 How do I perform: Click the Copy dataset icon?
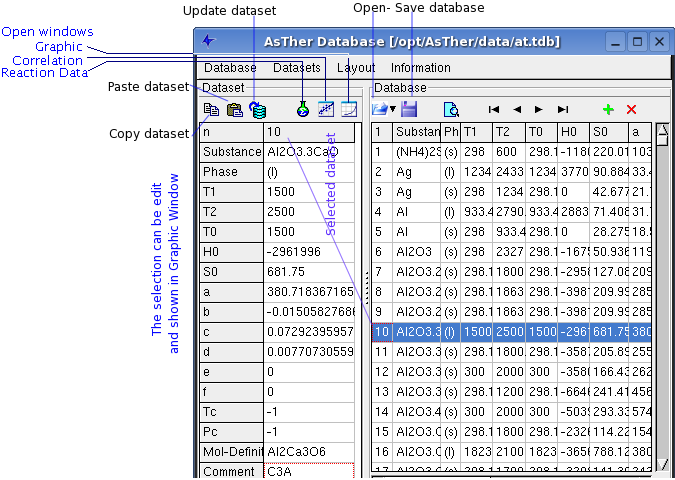[x=211, y=109]
